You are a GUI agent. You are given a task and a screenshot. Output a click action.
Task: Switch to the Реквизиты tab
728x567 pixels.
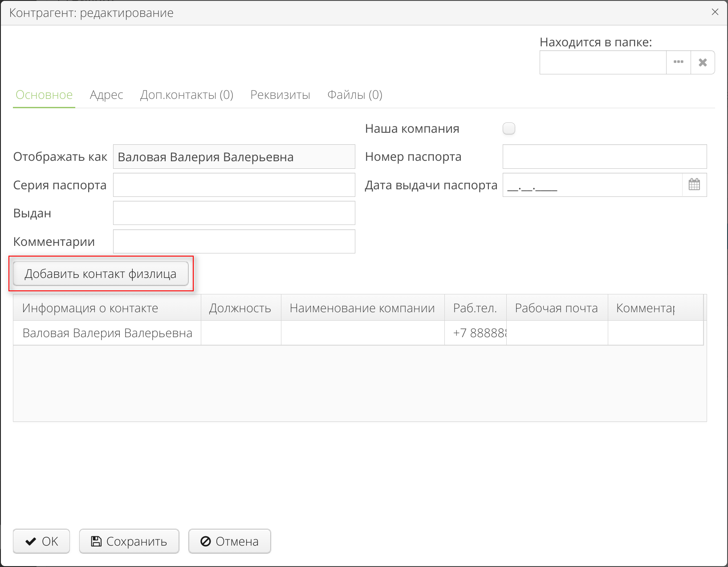pos(280,95)
